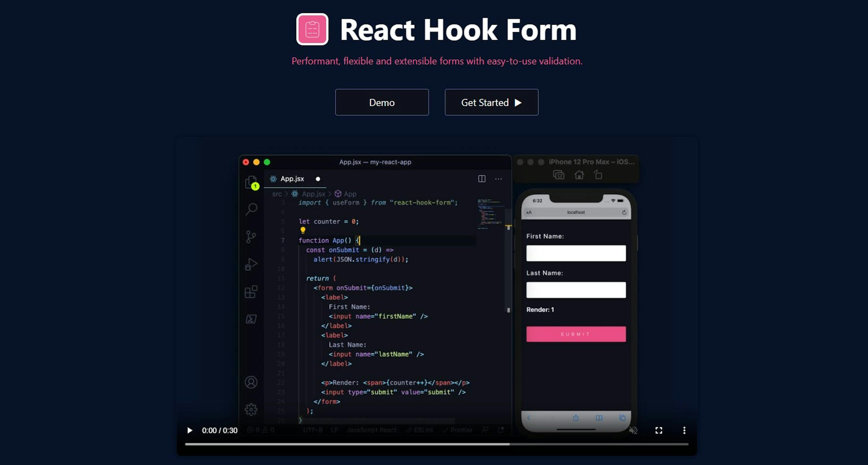Click the SUBMIT button on phone preview

[x=576, y=334]
